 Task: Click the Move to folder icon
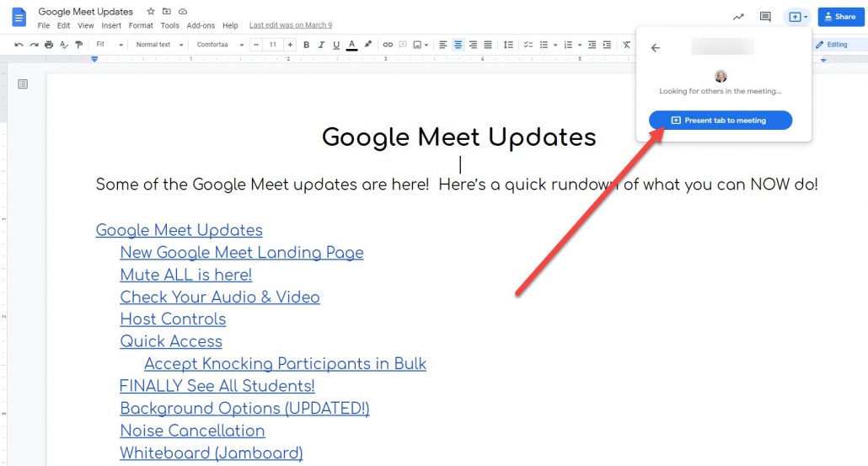pyautogui.click(x=167, y=11)
